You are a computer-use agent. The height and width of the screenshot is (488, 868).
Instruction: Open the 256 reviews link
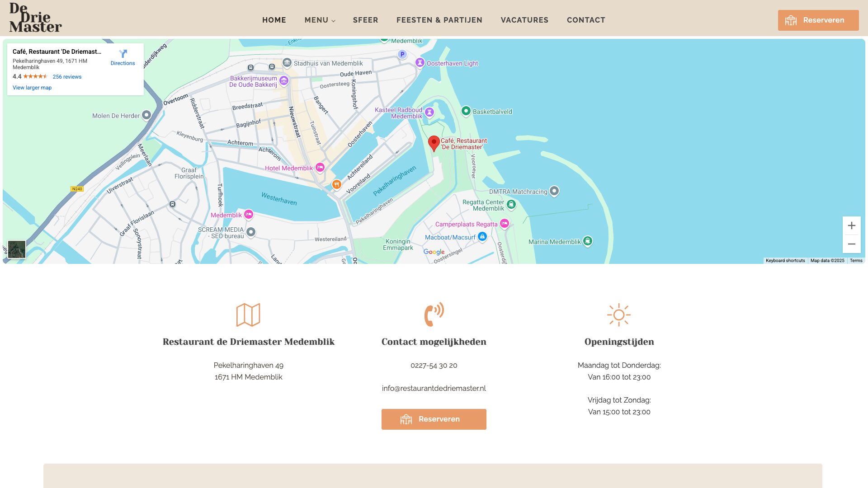(67, 77)
